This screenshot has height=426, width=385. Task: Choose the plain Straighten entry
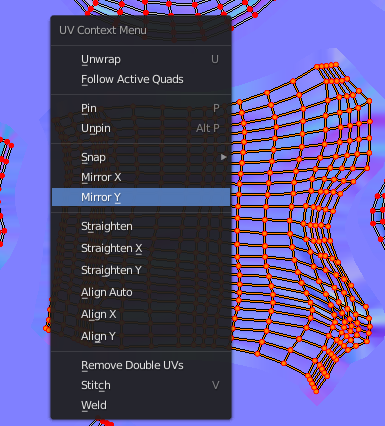point(141,226)
